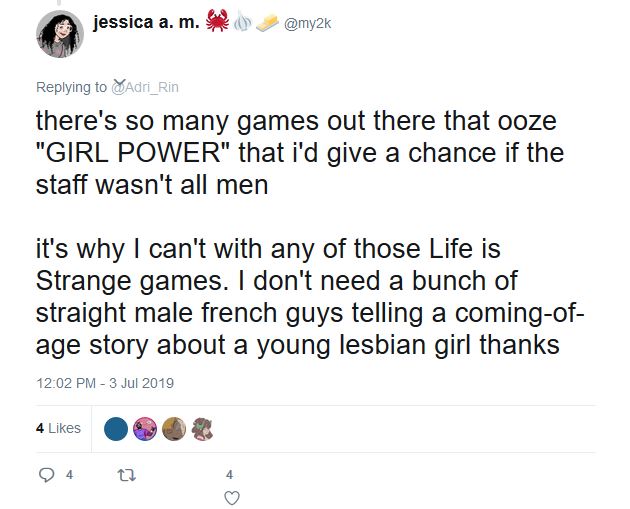View the 4 Likes list
630x509 pixels.
(x=58, y=428)
